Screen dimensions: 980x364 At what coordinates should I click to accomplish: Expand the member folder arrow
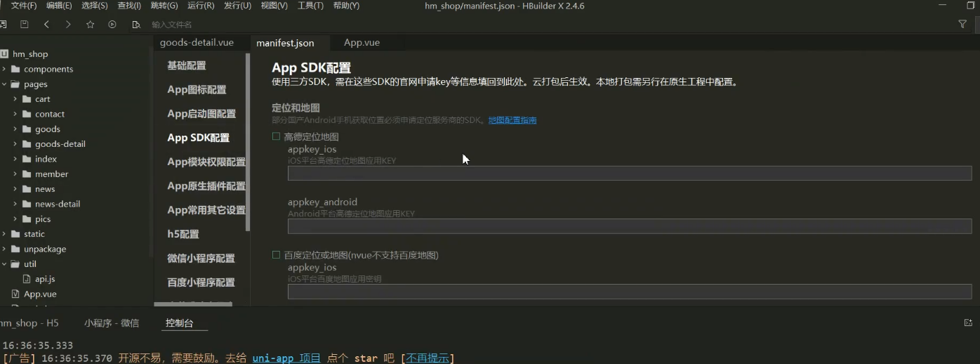tap(15, 174)
